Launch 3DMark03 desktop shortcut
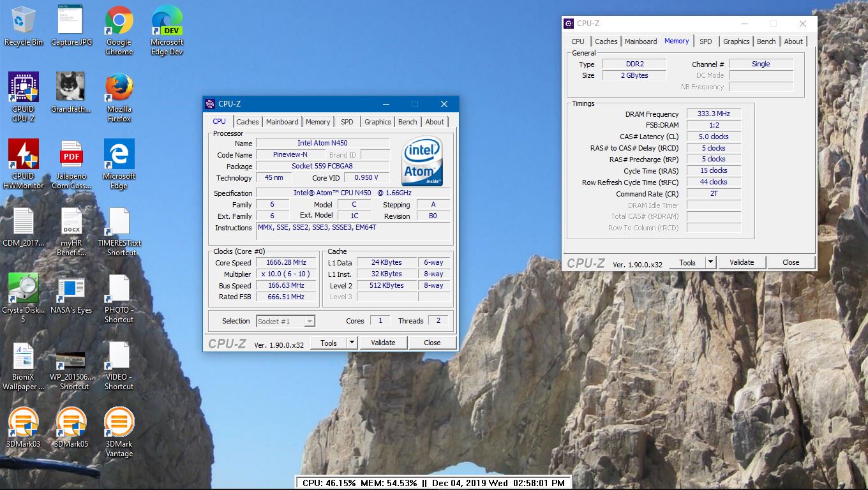Viewport: 868px width, 490px height. (24, 427)
